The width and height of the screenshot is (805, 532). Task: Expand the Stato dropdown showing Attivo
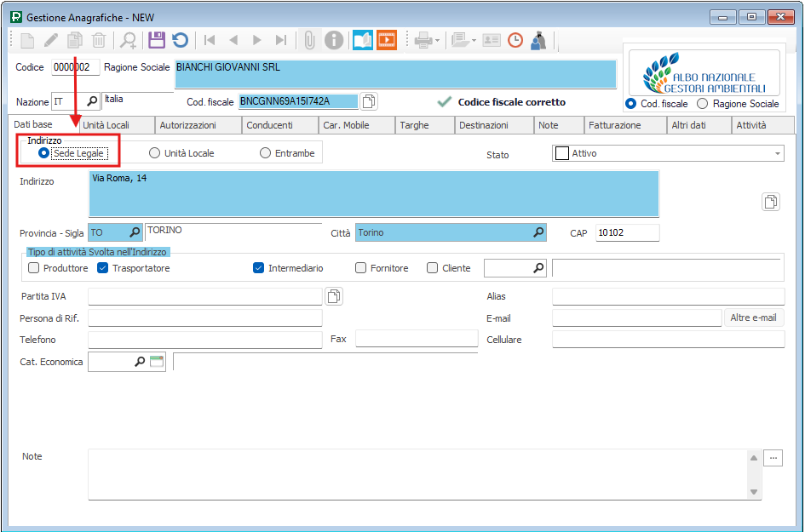point(778,153)
